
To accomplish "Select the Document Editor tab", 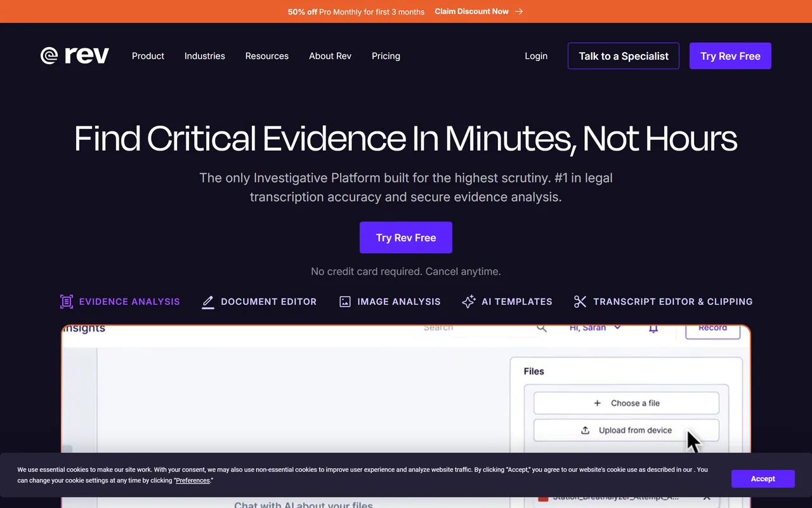I will (259, 302).
